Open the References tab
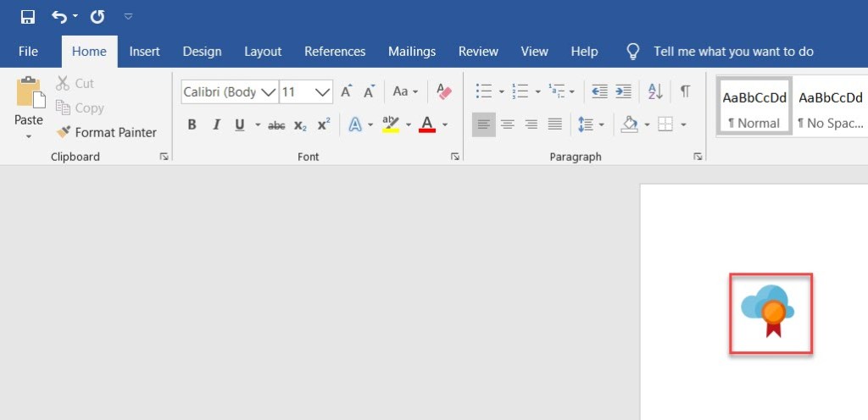868x420 pixels. coord(335,52)
